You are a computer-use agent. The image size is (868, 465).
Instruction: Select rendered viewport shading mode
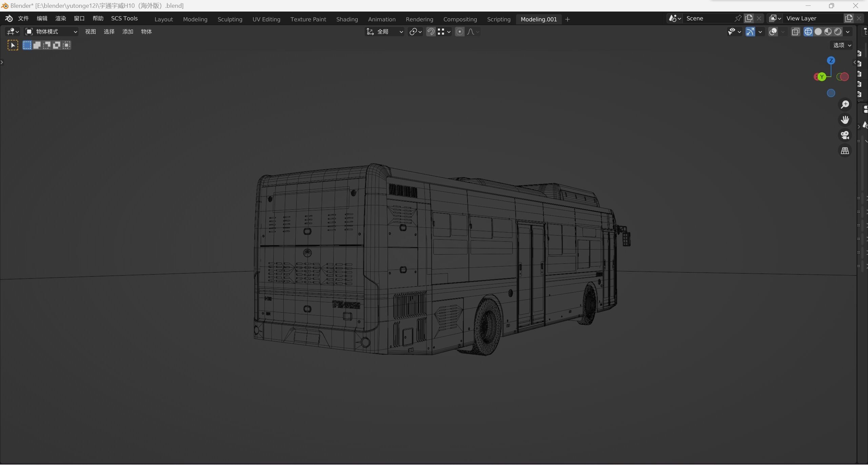pyautogui.click(x=837, y=32)
